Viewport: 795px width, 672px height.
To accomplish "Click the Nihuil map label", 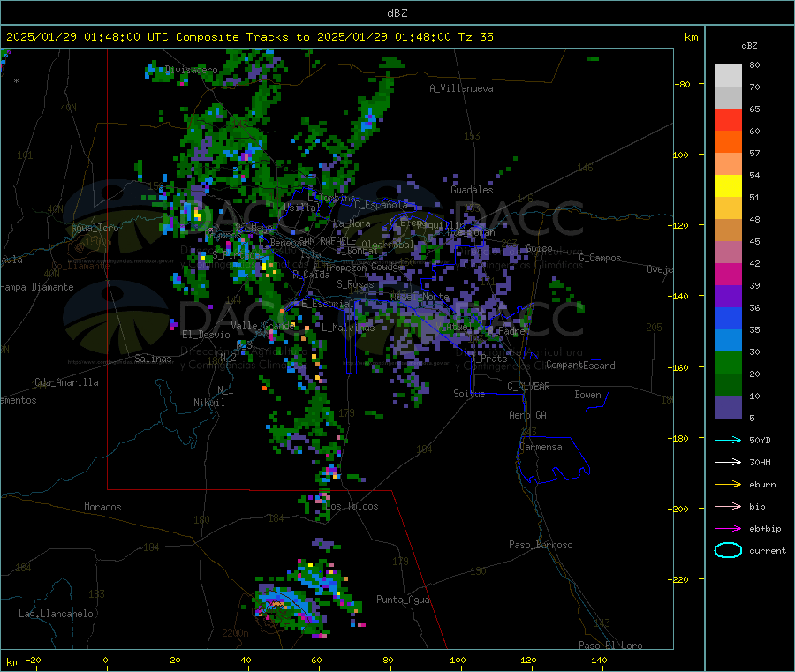I will point(208,403).
